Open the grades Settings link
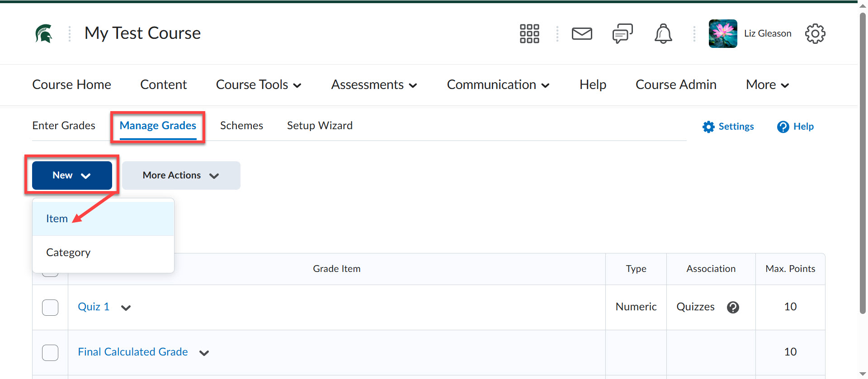Viewport: 868px width, 379px height. pos(728,126)
